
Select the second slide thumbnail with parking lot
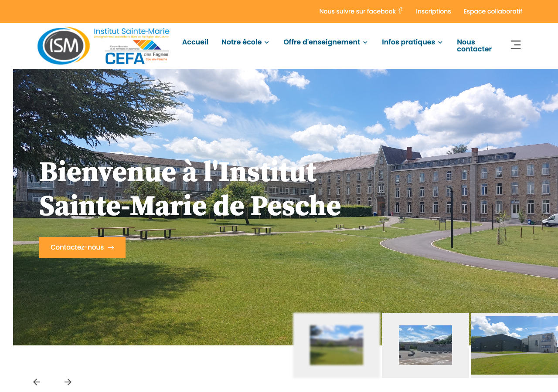pos(425,345)
